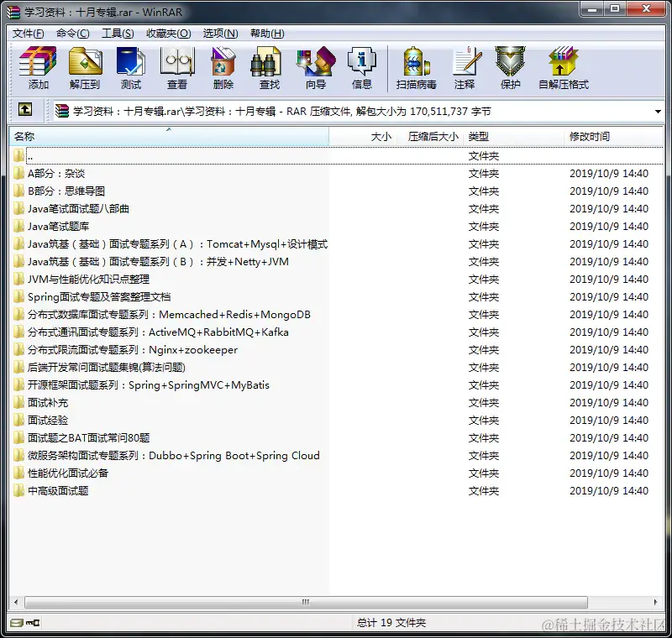Image resolution: width=672 pixels, height=638 pixels.
Task: Click the folder icon of 性能优化面试必备
Action: click(18, 473)
